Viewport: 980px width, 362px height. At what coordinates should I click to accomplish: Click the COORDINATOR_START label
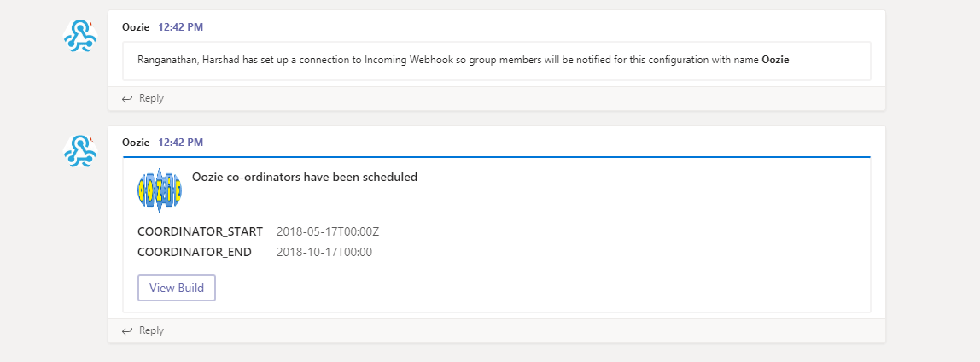coord(200,231)
